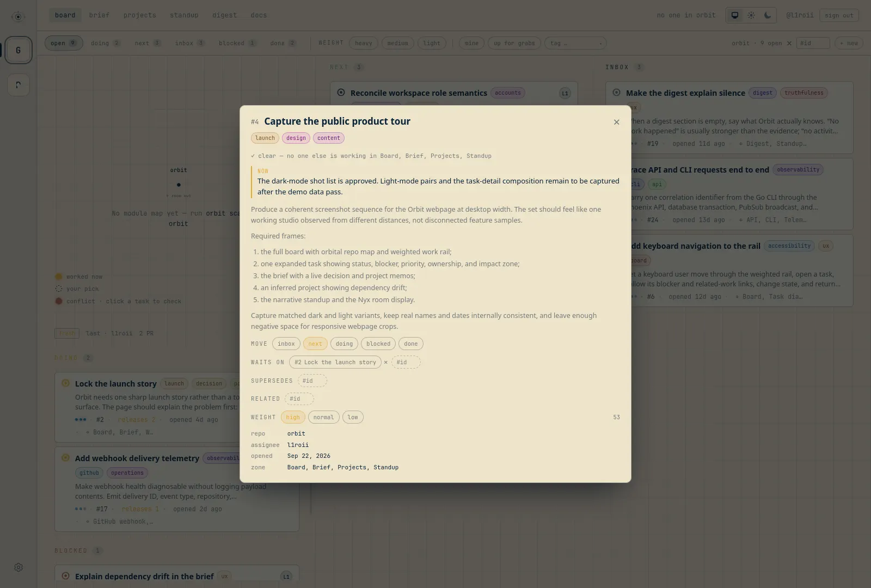This screenshot has width=871, height=588.
Task: Set task weight to low
Action: (x=353, y=417)
